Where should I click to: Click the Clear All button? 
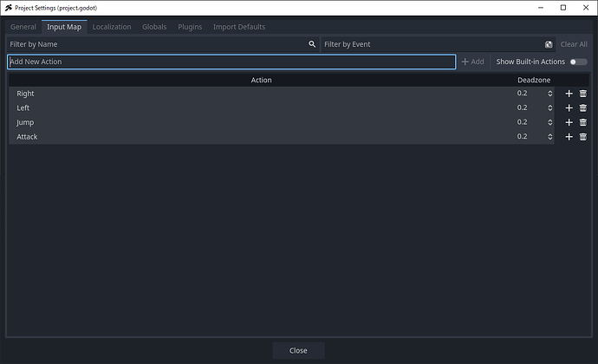coord(574,44)
